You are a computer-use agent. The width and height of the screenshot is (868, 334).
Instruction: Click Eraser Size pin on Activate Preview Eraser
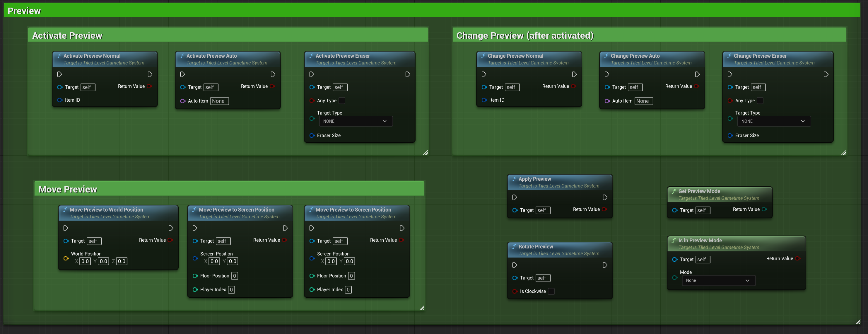[x=312, y=135]
